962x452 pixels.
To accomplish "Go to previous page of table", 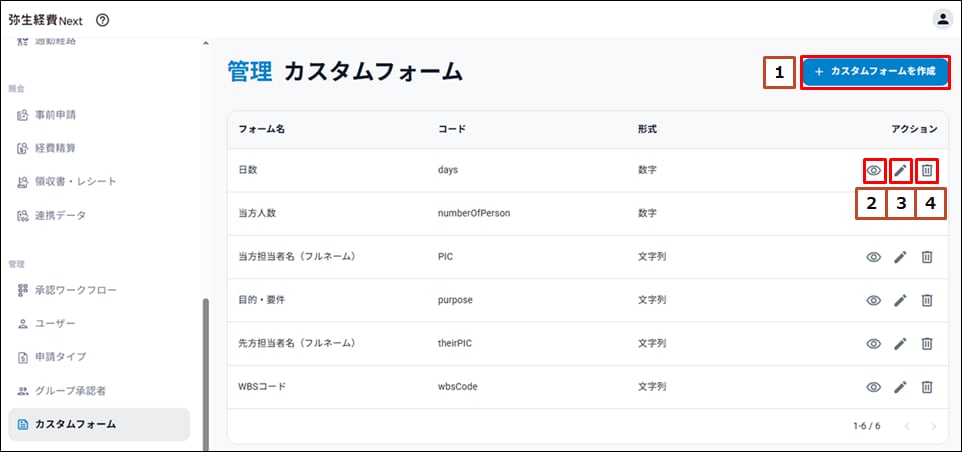I will [907, 426].
